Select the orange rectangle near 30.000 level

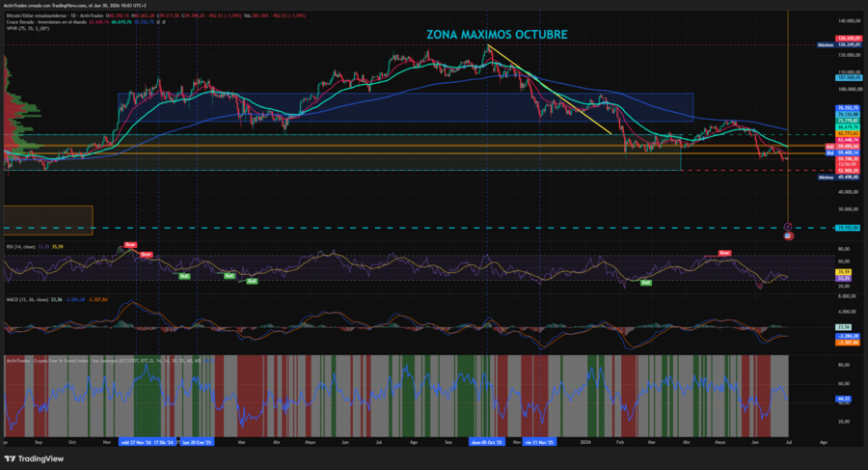(x=48, y=221)
